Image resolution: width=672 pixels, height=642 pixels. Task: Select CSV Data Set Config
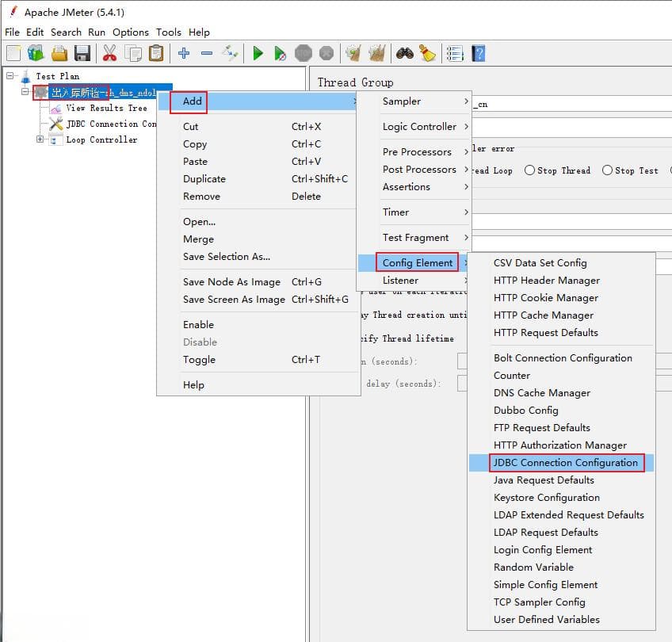[x=561, y=263]
